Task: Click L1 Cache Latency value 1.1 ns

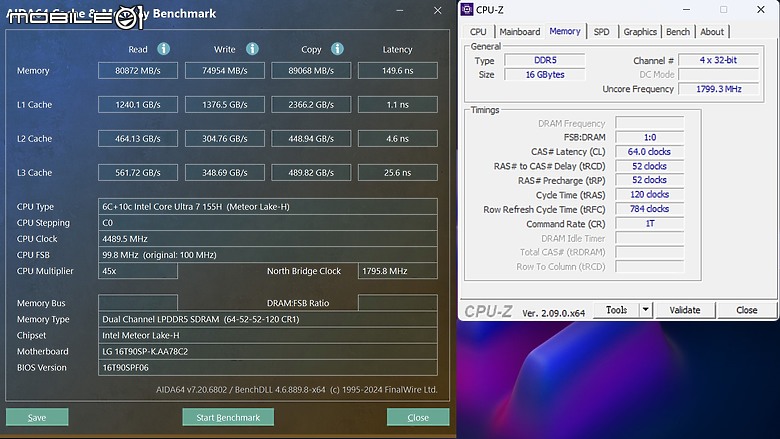Action: 397,104
